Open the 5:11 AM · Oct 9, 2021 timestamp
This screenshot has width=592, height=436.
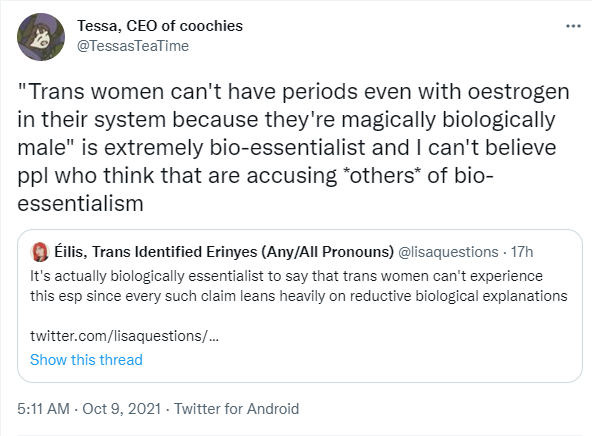coord(89,409)
